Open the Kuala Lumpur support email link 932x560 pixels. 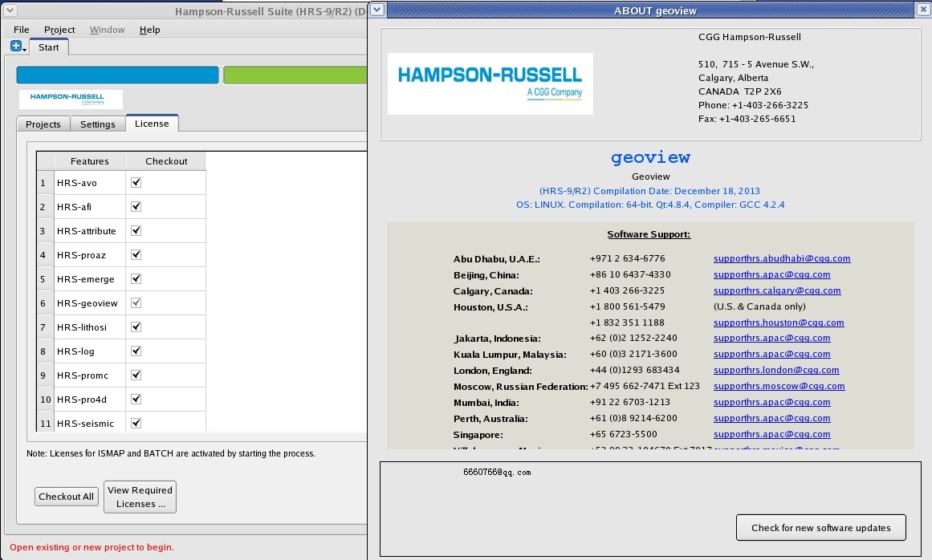click(x=771, y=354)
